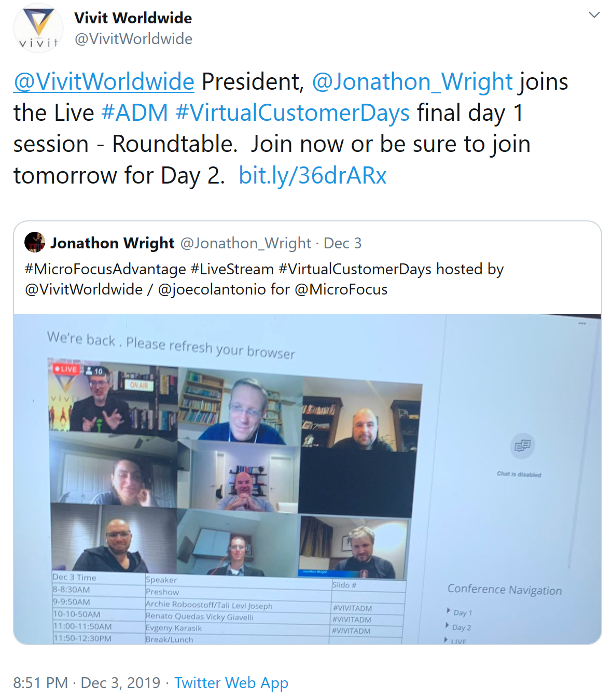Click Jonathon Wright's small avatar in quoted tweet
The width and height of the screenshot is (612, 700).
point(35,242)
